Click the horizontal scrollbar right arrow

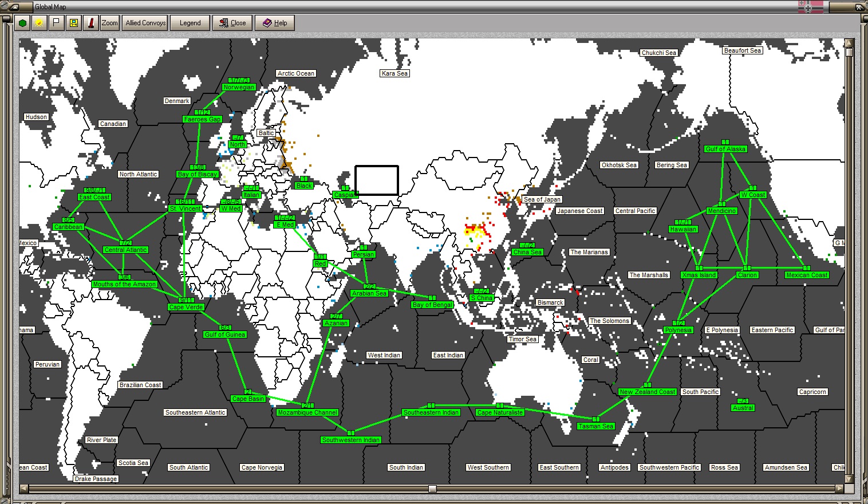[839, 489]
